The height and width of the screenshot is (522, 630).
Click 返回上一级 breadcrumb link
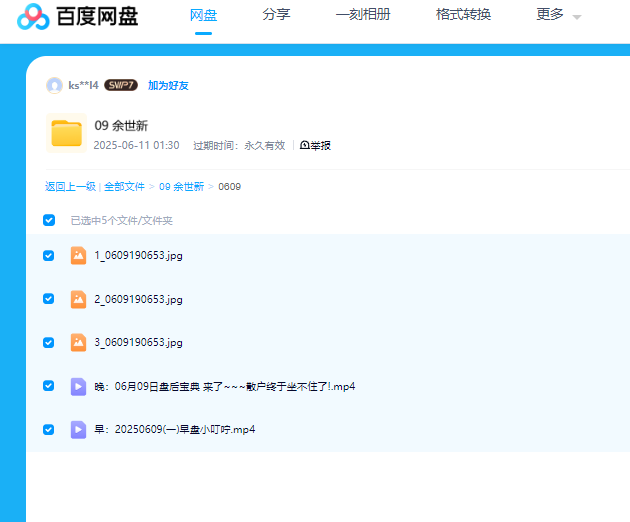click(x=70, y=187)
